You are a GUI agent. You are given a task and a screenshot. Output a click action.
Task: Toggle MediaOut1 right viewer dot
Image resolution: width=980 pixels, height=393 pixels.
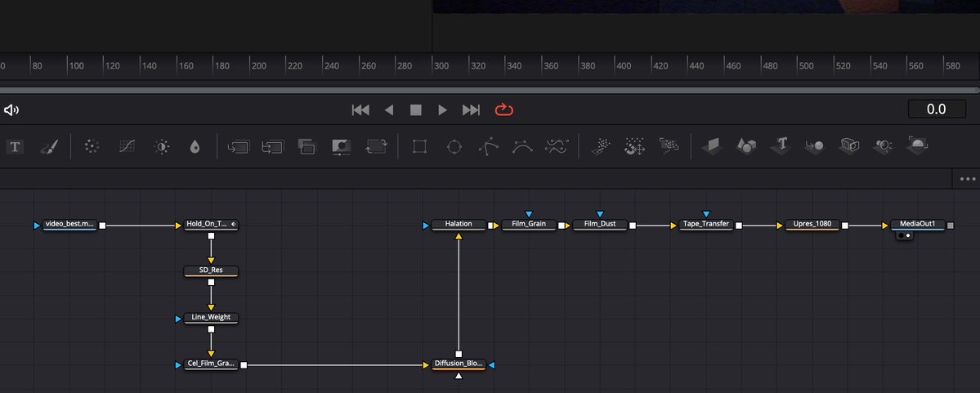click(x=908, y=236)
